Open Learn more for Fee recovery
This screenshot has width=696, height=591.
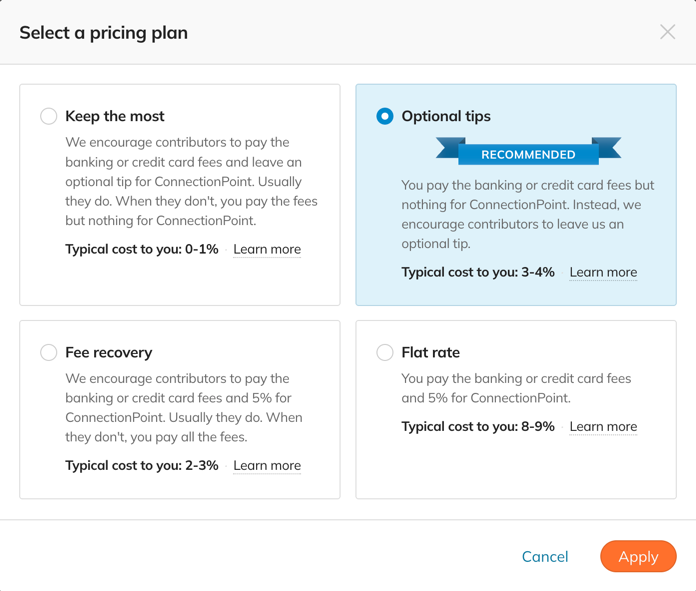(x=267, y=465)
